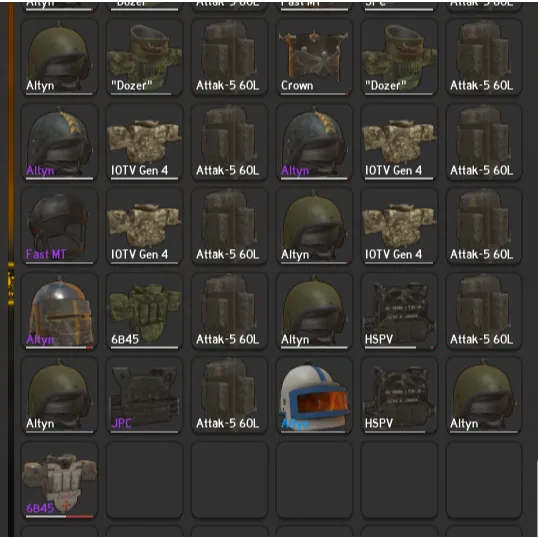Screen dimensions: 538x538
Task: Select the IOTV Gen 4 beside Fast MT
Action: tap(144, 226)
